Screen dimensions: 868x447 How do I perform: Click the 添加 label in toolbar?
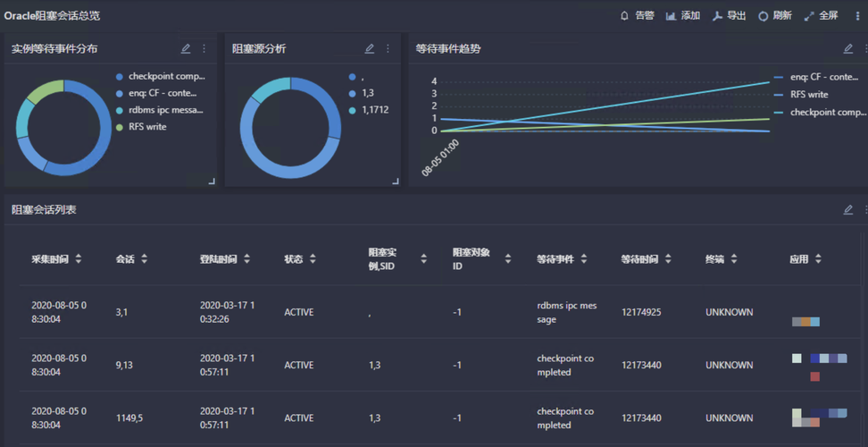coord(691,15)
